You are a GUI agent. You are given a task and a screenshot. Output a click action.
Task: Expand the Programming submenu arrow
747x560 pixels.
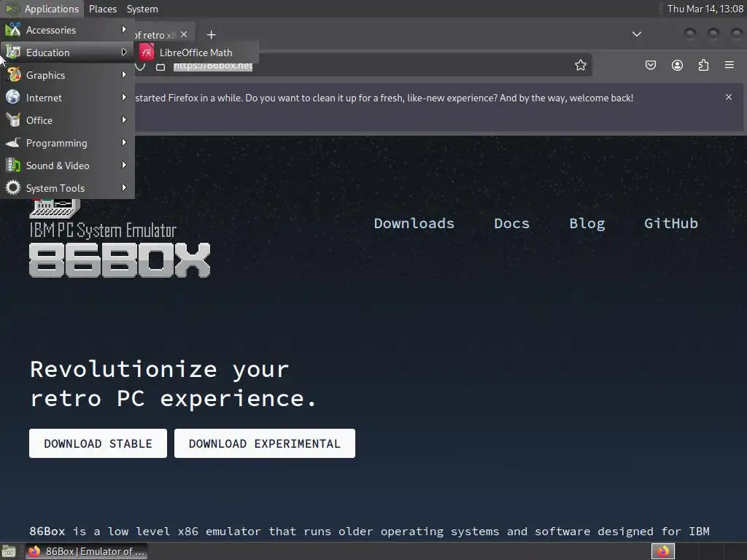(x=124, y=142)
